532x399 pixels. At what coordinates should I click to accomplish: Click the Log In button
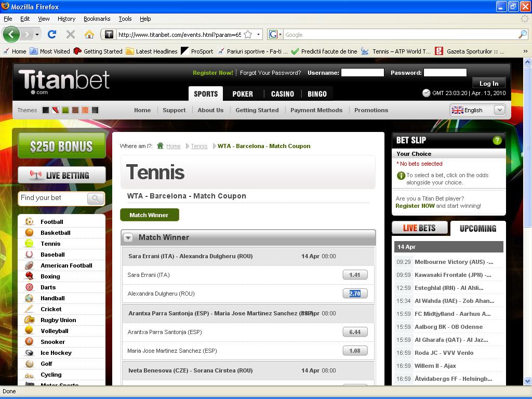pyautogui.click(x=489, y=84)
